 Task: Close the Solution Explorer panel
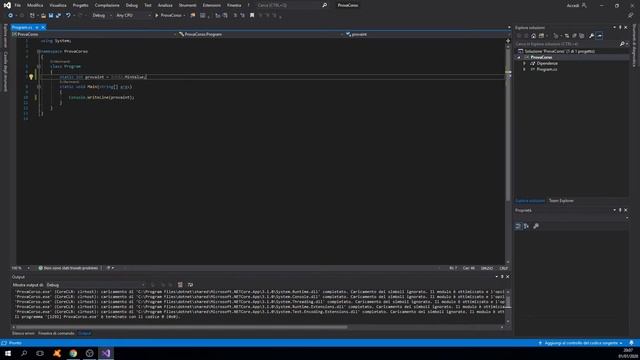point(626,27)
